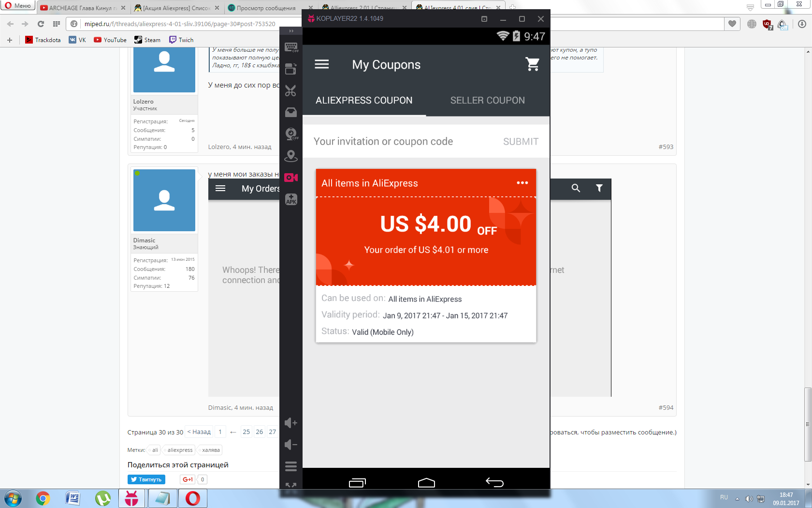Open KOPLAYER GPS location icon
The height and width of the screenshot is (508, 812).
coord(291,156)
